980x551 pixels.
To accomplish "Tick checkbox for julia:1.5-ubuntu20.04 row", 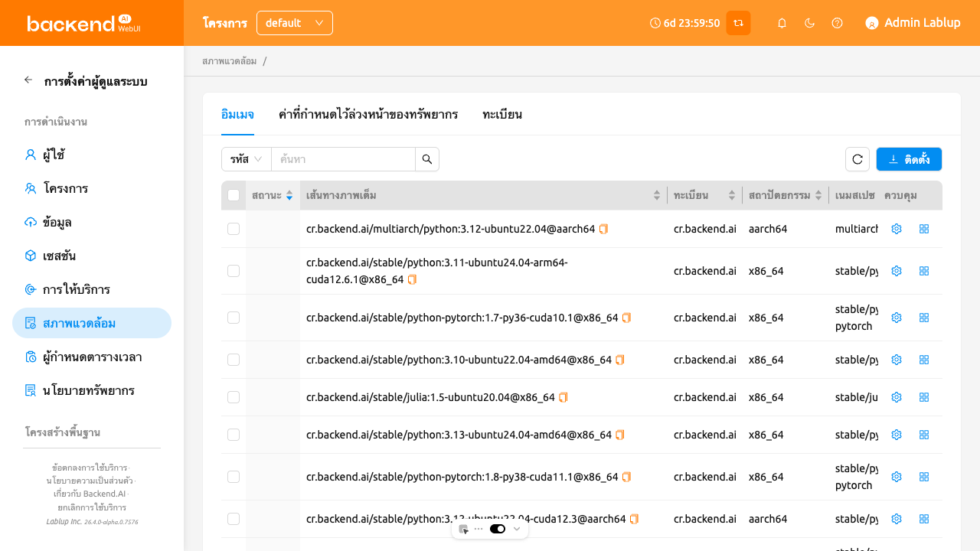I will pyautogui.click(x=234, y=397).
